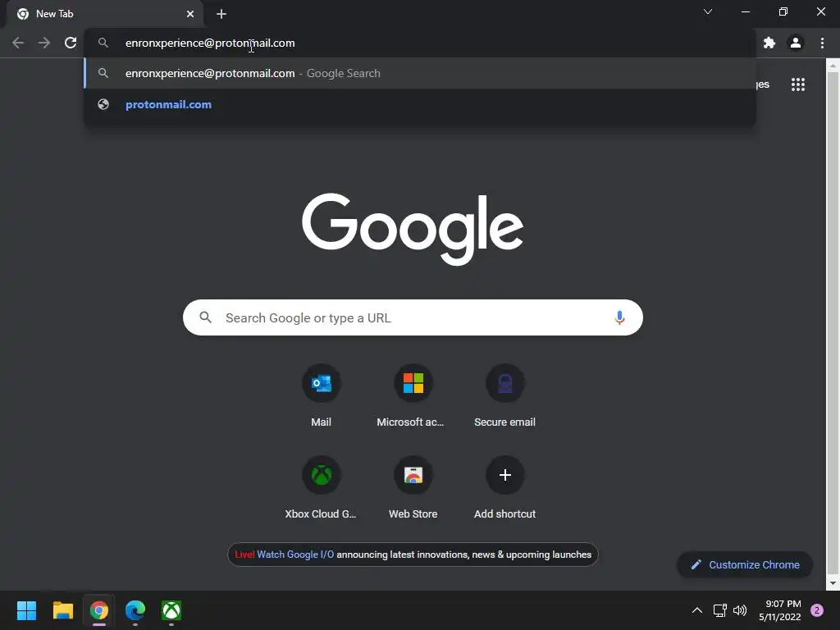840x630 pixels.
Task: Open the Windows Start menu
Action: (x=26, y=610)
